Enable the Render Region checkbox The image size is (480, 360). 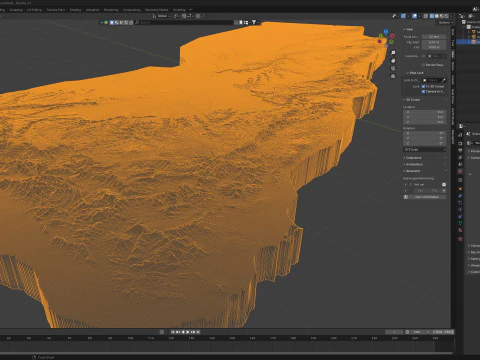click(x=424, y=65)
